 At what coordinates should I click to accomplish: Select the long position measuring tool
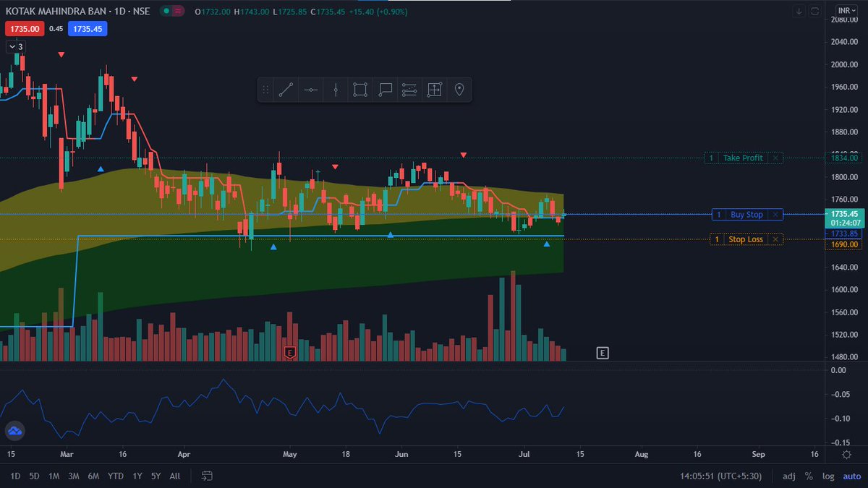434,90
